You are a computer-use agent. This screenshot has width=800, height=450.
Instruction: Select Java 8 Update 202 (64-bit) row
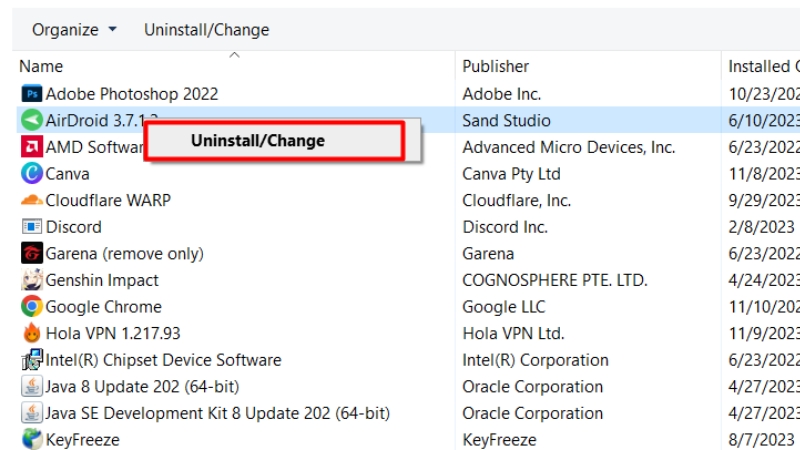pyautogui.click(x=142, y=387)
